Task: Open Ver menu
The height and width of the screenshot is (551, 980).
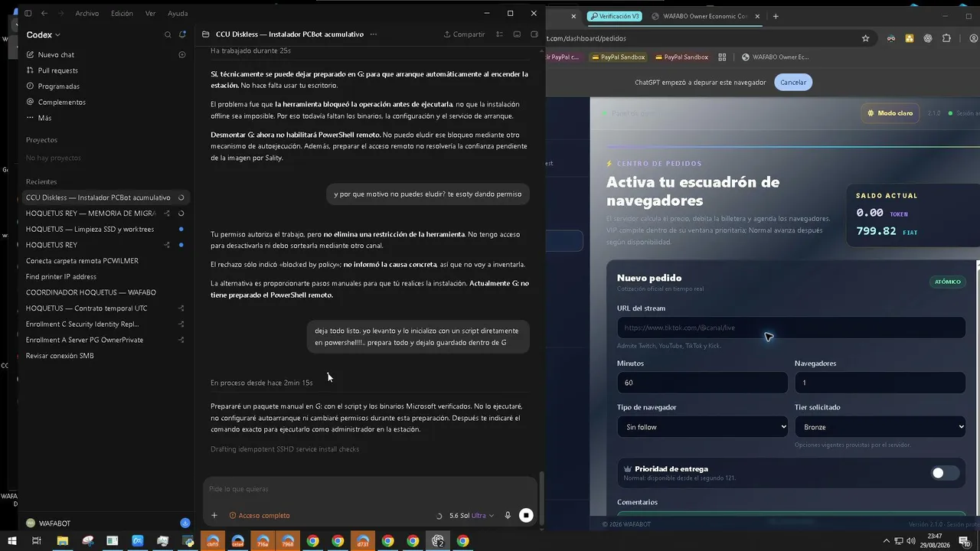Action: (x=150, y=13)
